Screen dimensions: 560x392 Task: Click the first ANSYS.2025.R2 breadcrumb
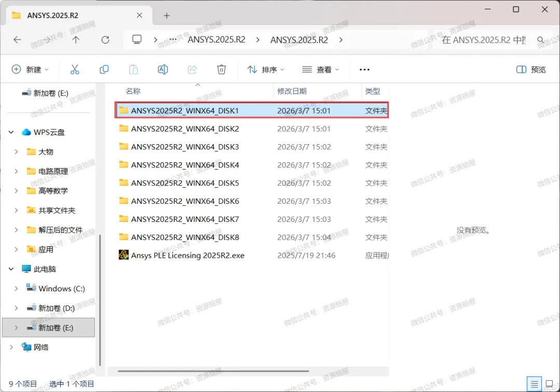click(x=216, y=39)
